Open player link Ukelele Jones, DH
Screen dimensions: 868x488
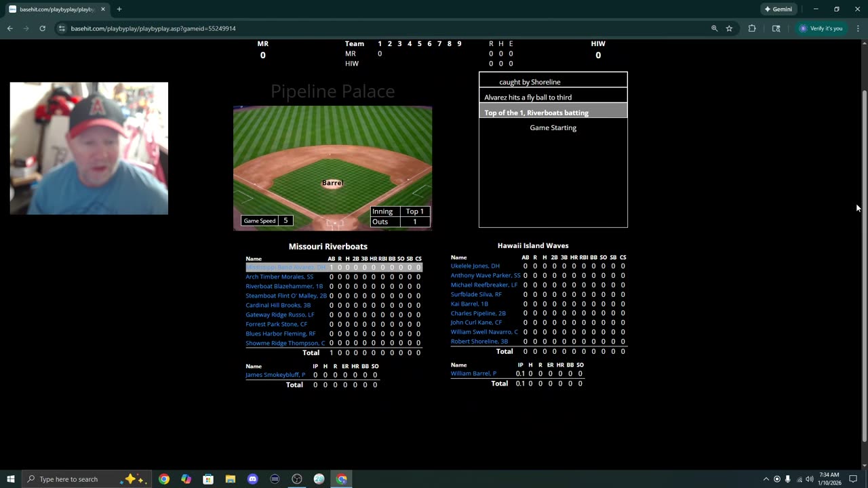tap(475, 266)
